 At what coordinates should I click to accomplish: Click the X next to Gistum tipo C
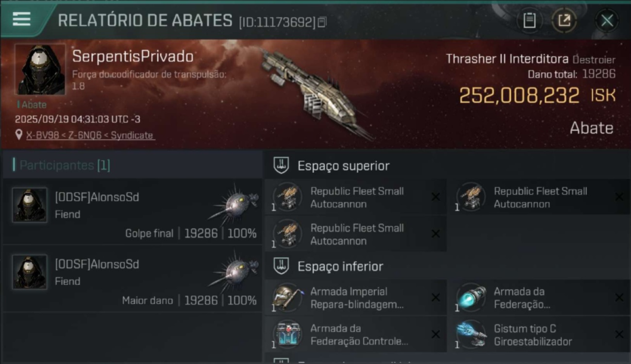(619, 334)
